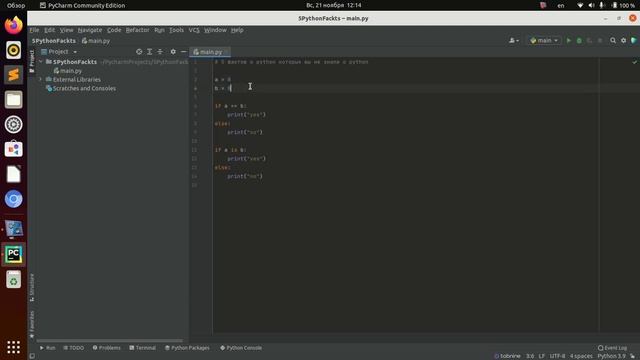The image size is (640, 360).
Task: Open Files manager from the dock
Action: (13, 100)
